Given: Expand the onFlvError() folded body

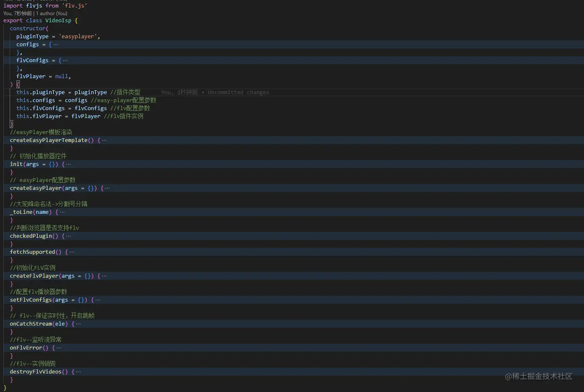Looking at the screenshot, I should (59, 348).
